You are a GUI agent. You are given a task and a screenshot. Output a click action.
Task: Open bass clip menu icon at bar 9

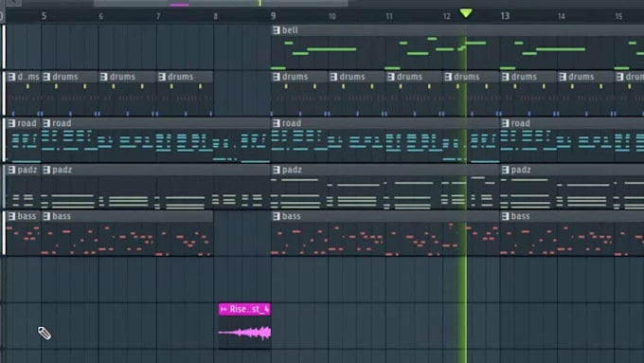click(x=276, y=216)
